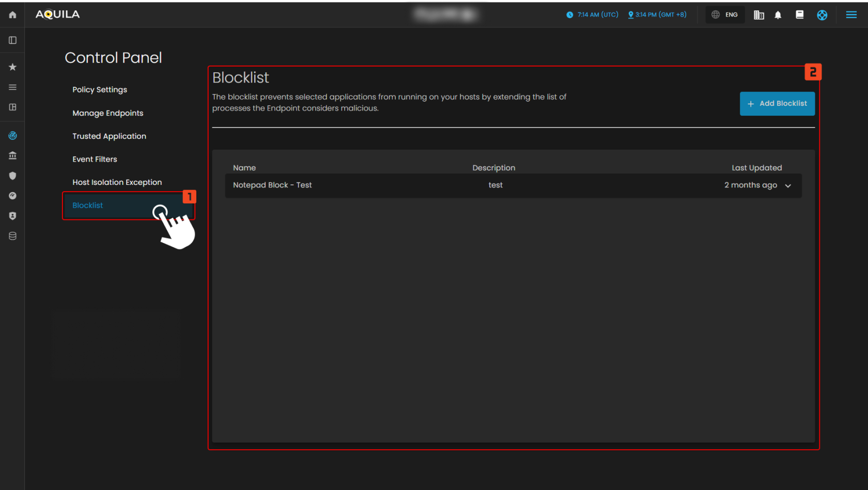The width and height of the screenshot is (868, 490).
Task: Toggle the sidebar panel layout icon
Action: pyautogui.click(x=12, y=40)
